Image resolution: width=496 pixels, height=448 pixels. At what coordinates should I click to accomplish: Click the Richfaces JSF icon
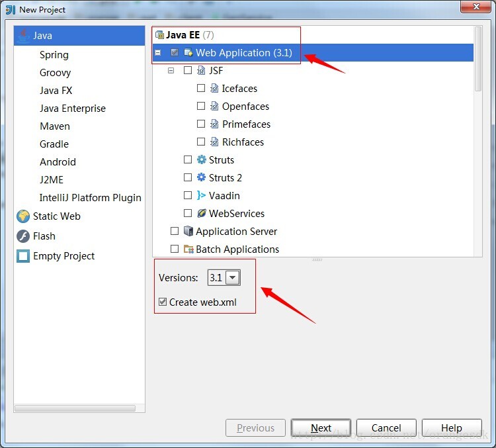214,142
